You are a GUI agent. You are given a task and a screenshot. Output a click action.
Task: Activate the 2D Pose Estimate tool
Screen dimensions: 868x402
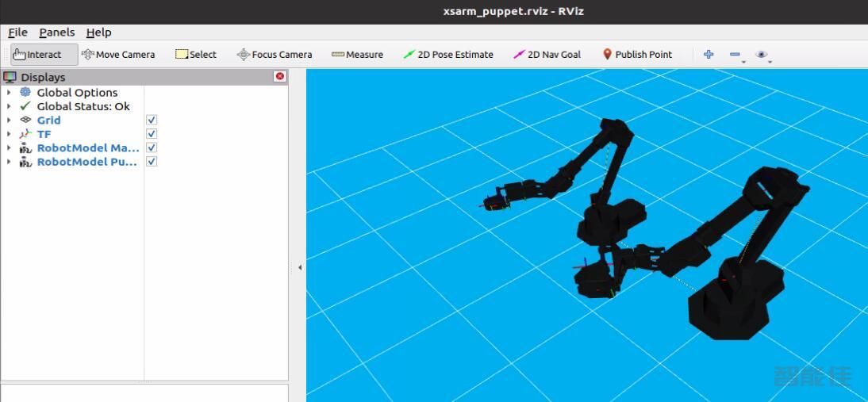[x=448, y=55]
